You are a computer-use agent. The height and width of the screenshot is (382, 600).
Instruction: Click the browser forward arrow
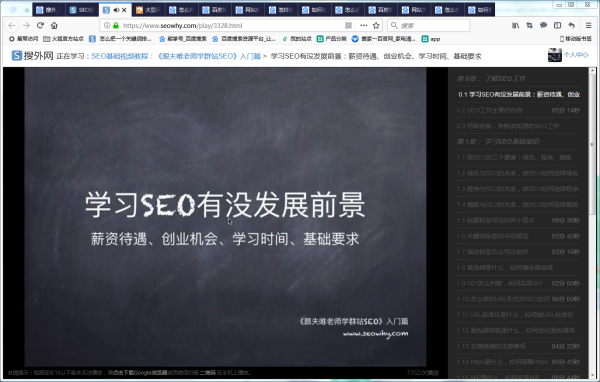[26, 26]
